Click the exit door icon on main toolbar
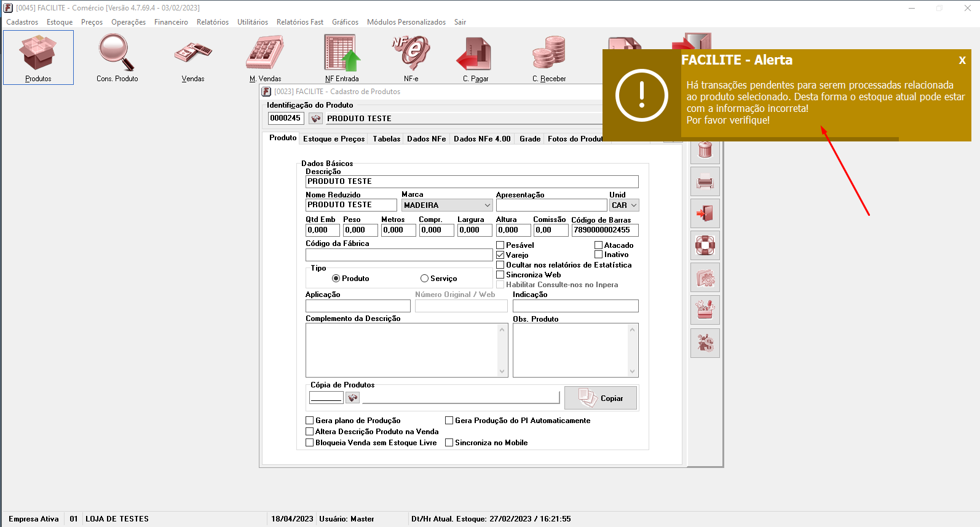The height and width of the screenshot is (527, 980). click(x=692, y=41)
